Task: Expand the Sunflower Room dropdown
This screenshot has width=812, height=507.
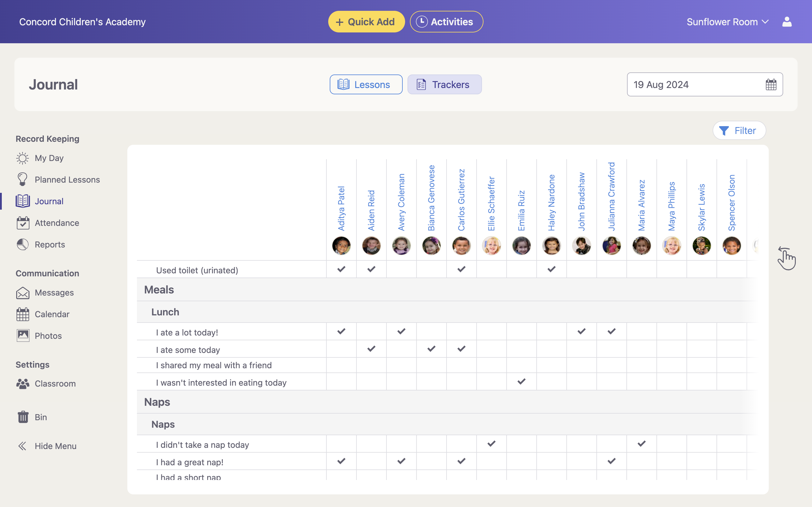Action: pos(727,22)
